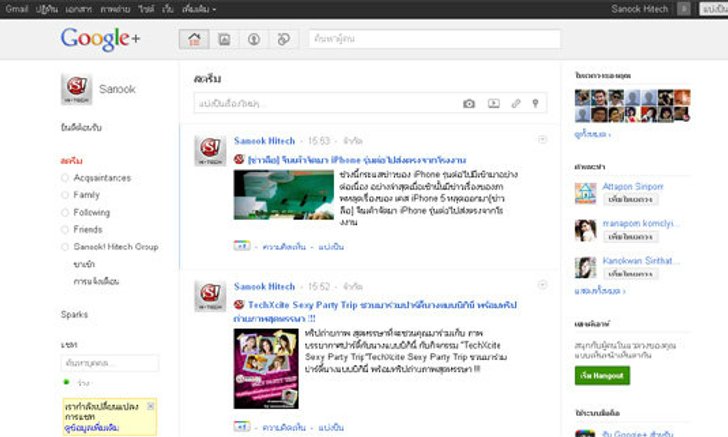Viewport: 728px width, 437px height.
Task: Click the video icon in share box
Action: (494, 104)
